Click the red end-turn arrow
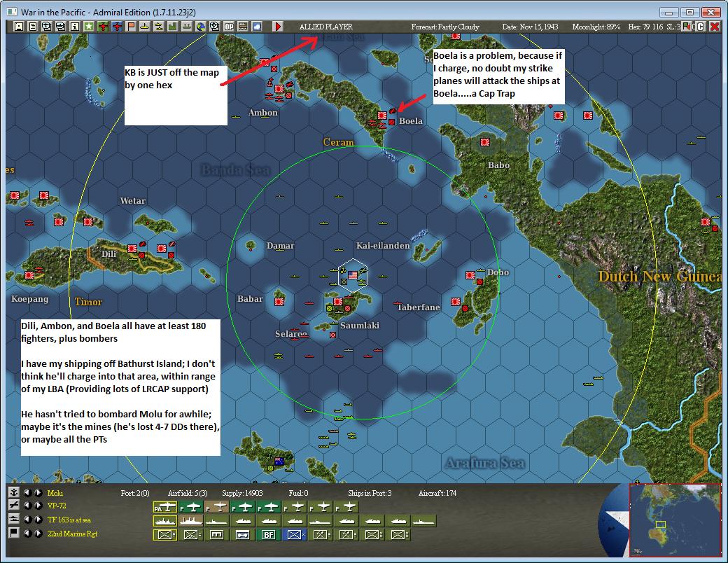 tap(278, 27)
